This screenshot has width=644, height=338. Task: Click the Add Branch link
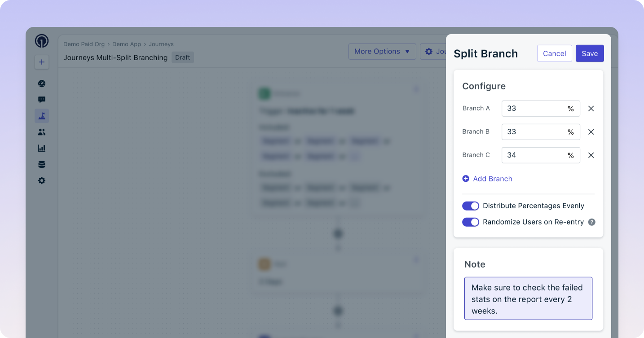[487, 179]
